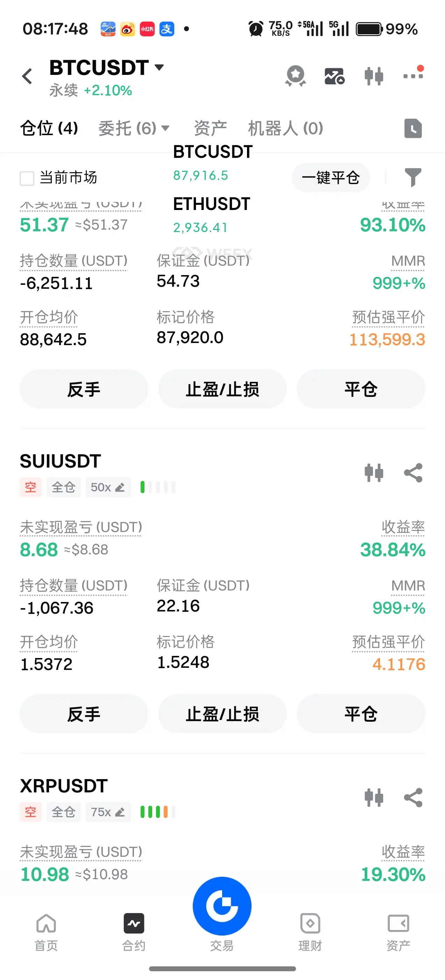This screenshot has height=980, width=445.
Task: Tap BTC position 预估强平价 label
Action: click(x=388, y=317)
